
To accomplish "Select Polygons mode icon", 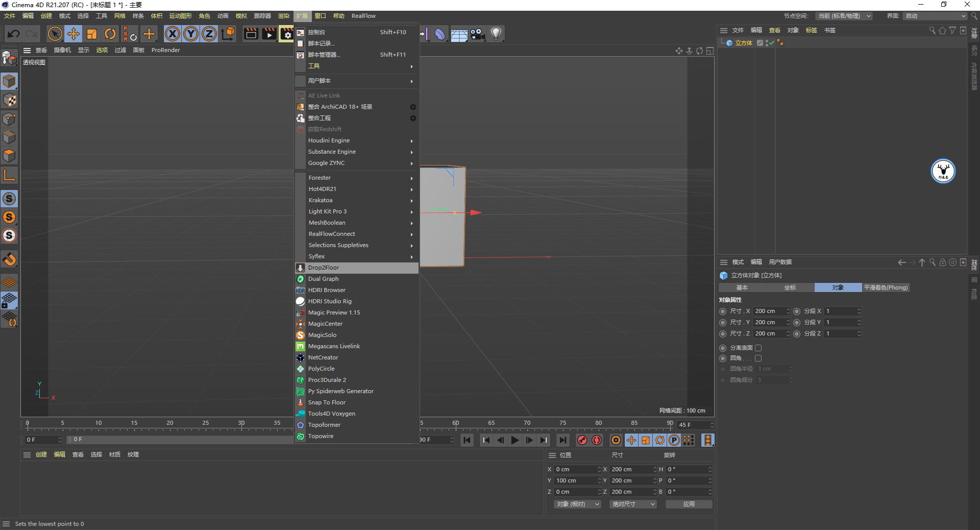I will [x=9, y=156].
